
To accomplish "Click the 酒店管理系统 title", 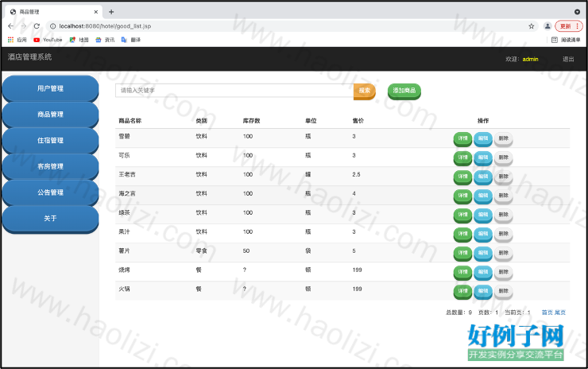I will 29,57.
